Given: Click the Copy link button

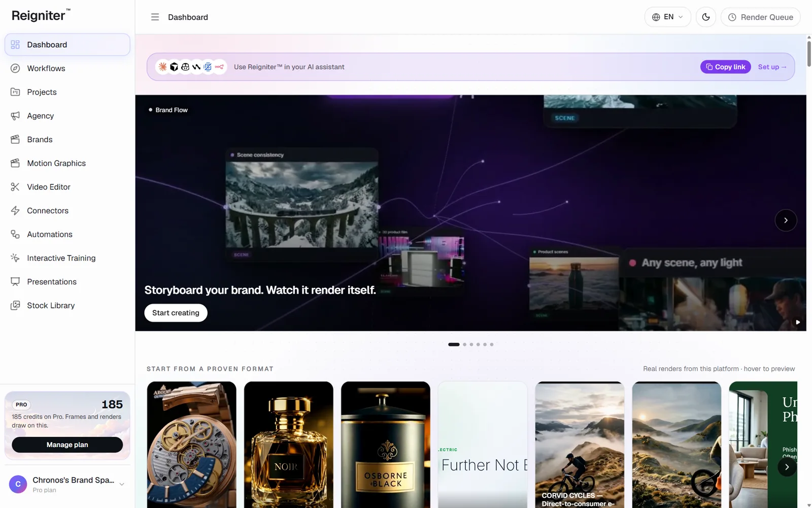Looking at the screenshot, I should point(725,67).
